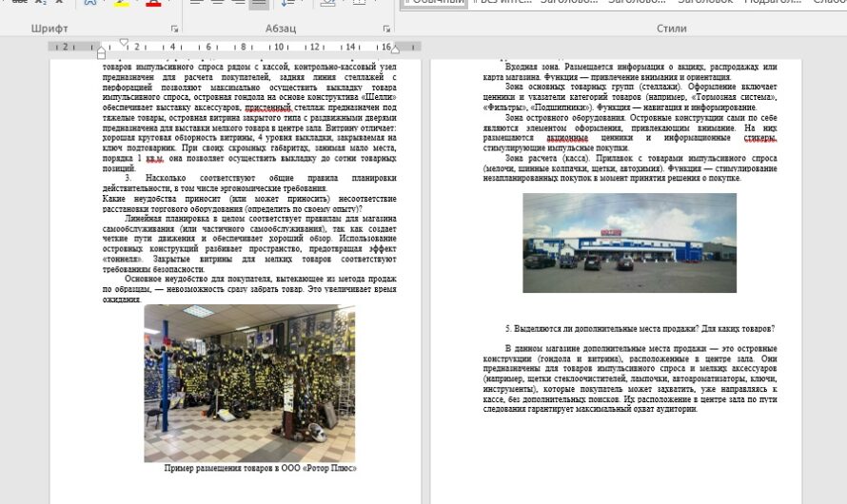Click the text «Зона островного оборудования.»
Image resolution: width=847 pixels, height=504 pixels.
(565, 117)
